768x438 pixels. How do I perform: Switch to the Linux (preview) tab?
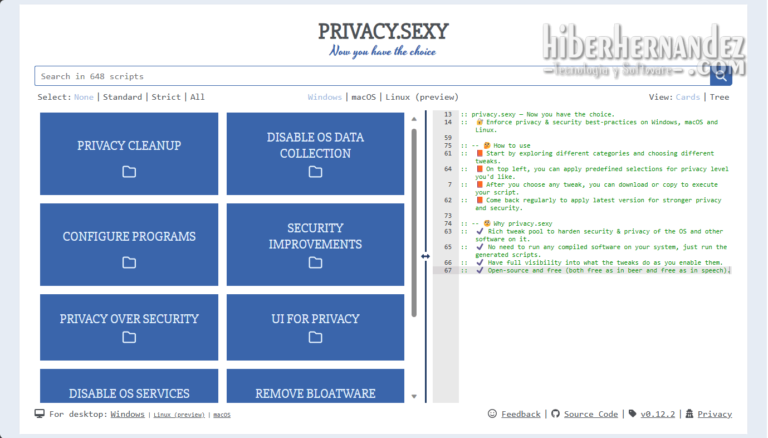click(x=421, y=97)
